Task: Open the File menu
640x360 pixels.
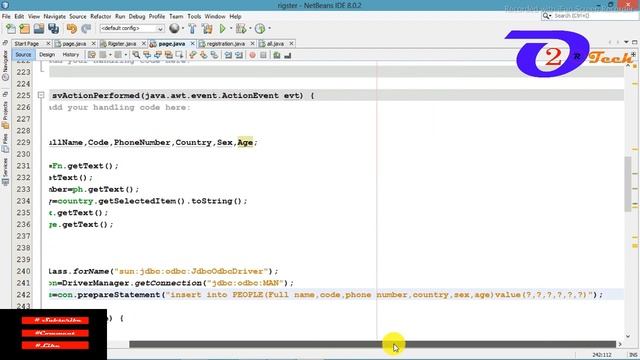Action: [6, 16]
